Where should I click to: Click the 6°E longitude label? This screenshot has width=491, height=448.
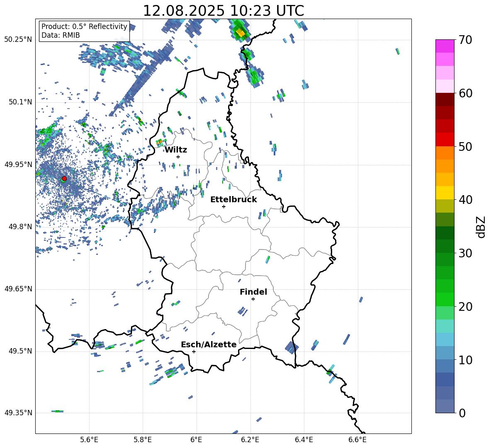196,440
